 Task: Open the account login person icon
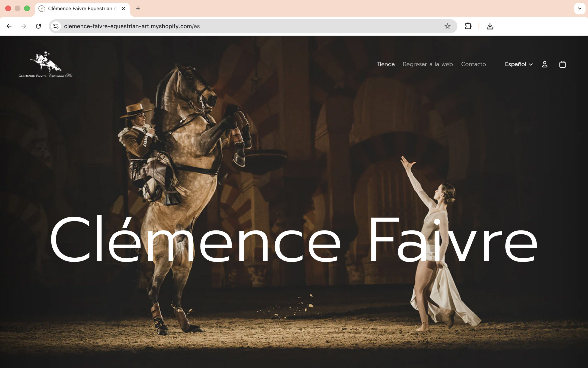pos(545,64)
